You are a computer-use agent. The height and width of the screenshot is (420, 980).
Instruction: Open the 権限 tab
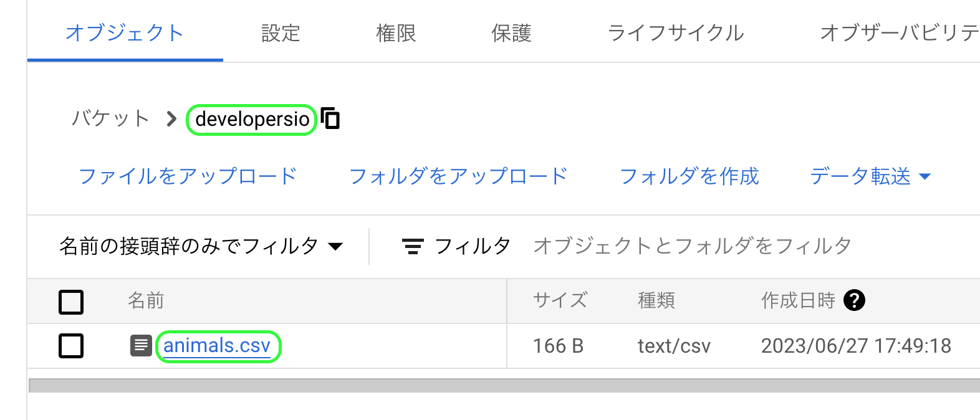point(396,33)
